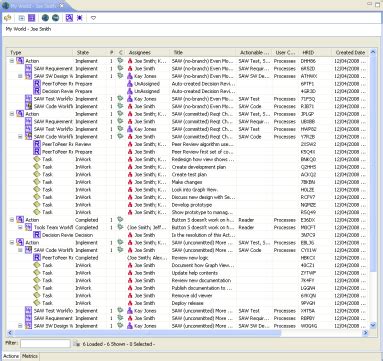Click the workflow icon in row XHT5A
This screenshot has height=361, width=383.
click(29, 311)
